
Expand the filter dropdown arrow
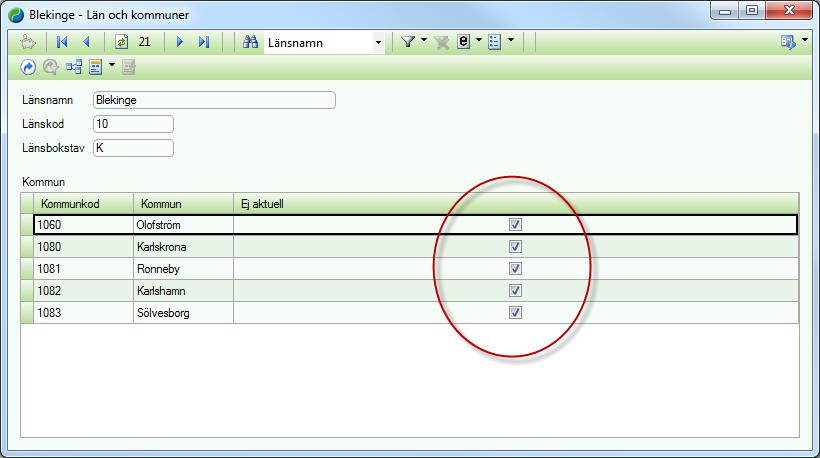(424, 40)
